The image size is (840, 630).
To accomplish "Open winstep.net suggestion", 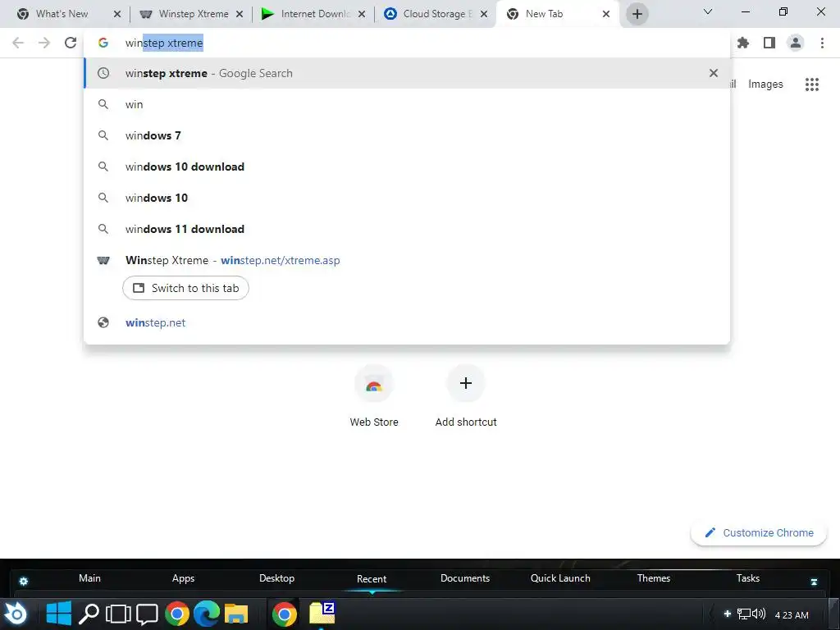I will click(x=407, y=322).
